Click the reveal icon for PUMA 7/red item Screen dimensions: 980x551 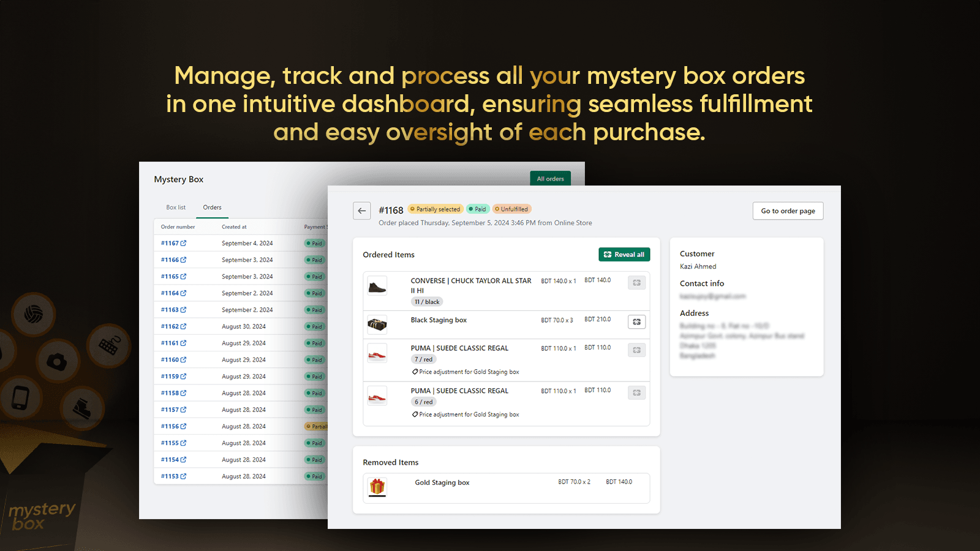[636, 350]
